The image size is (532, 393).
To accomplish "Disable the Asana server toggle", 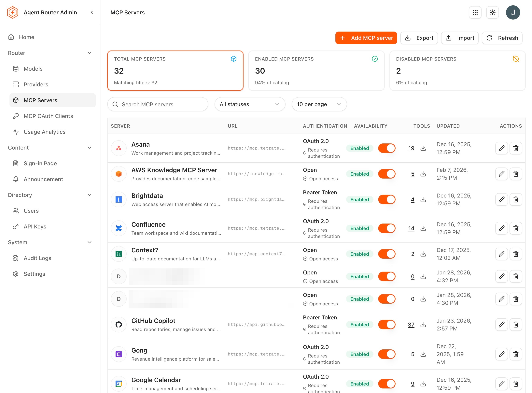I will coord(386,148).
